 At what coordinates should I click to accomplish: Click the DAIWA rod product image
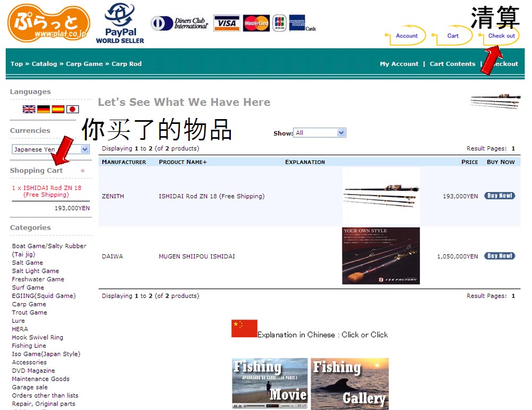click(381, 256)
